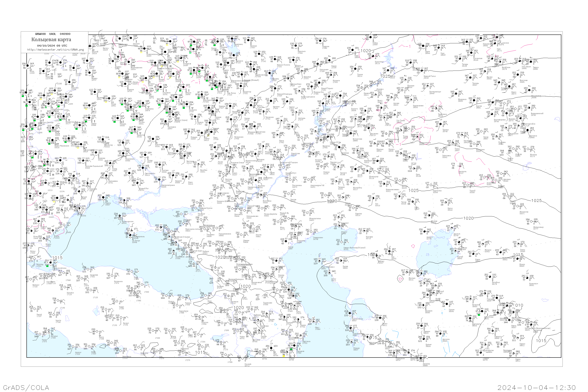The width and height of the screenshot is (588, 392).
Task: Click the Сам 35925 station symbol
Action: click(x=389, y=251)
